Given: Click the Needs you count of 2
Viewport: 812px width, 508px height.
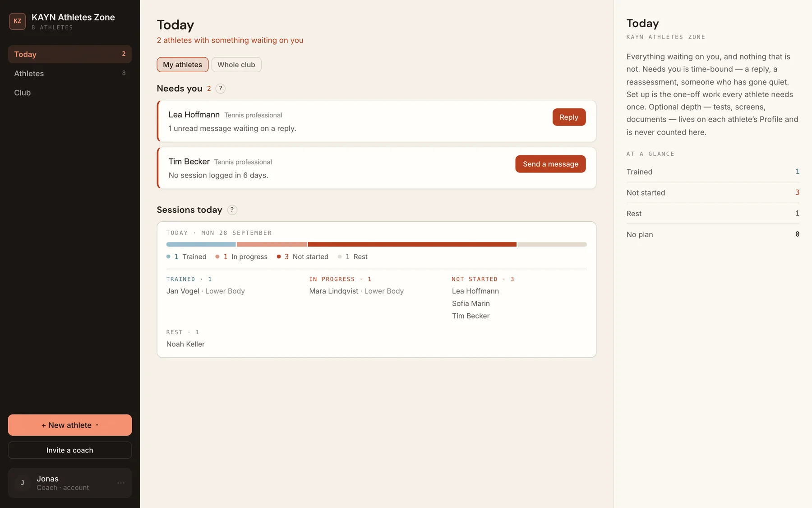Looking at the screenshot, I should click(209, 89).
